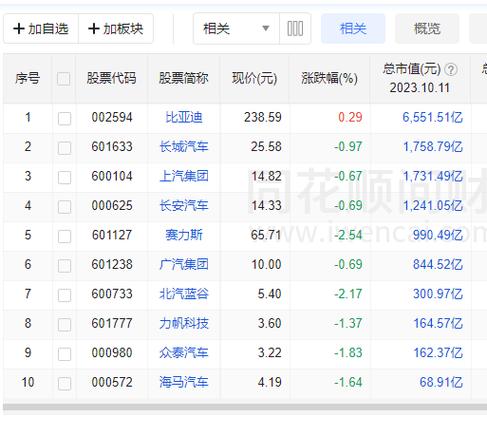Click the 1,758.79亿 market value
Viewport: 487px width, 436px height.
point(433,147)
